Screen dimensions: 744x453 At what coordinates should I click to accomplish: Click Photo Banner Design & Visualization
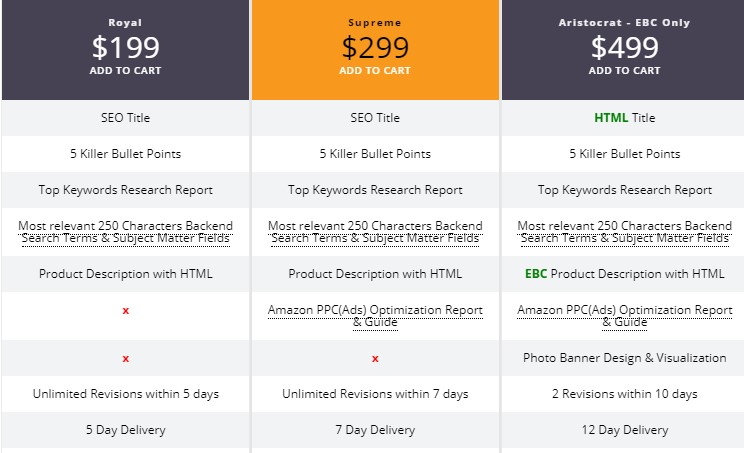point(624,358)
